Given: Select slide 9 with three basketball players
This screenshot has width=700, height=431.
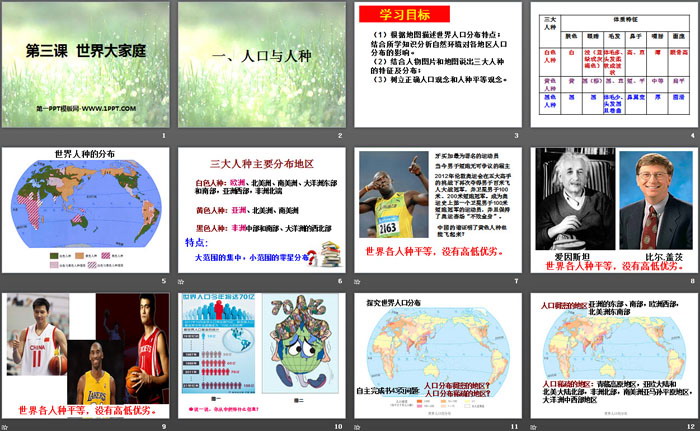Looking at the screenshot, I should coord(86,356).
